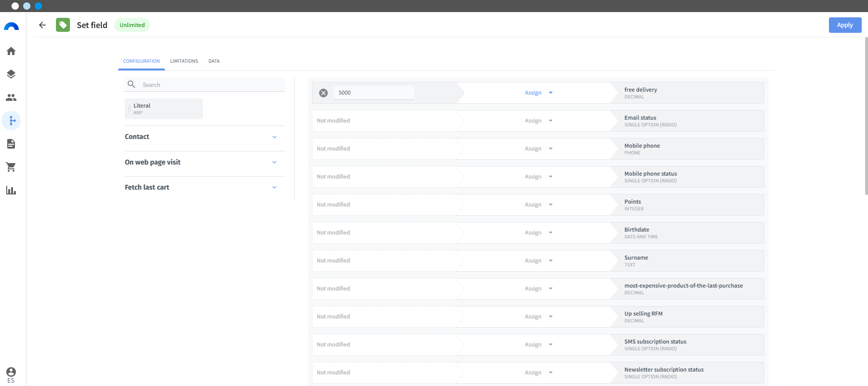Open the workflow branch sidebar icon
The height and width of the screenshot is (386, 868).
click(x=12, y=121)
